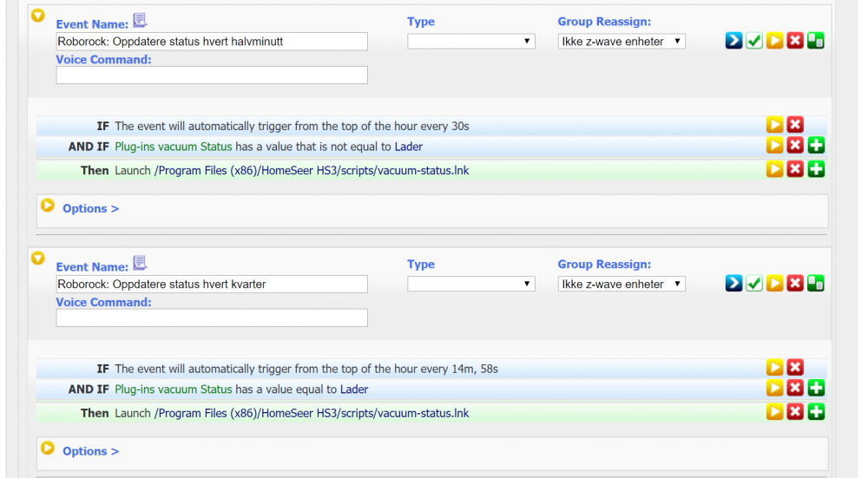Click the Voice Command field of the halvminutt event

[212, 75]
